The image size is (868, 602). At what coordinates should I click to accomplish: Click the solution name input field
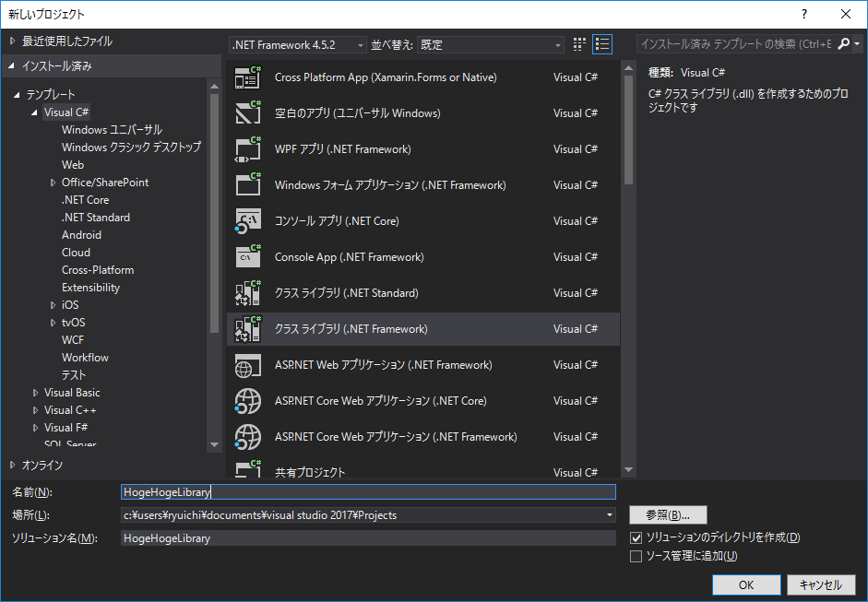tap(368, 538)
